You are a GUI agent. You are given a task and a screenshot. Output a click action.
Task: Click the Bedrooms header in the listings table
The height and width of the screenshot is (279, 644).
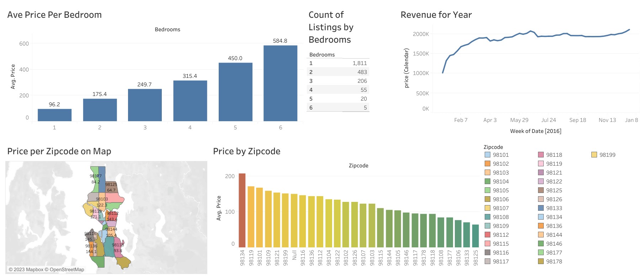click(x=322, y=55)
